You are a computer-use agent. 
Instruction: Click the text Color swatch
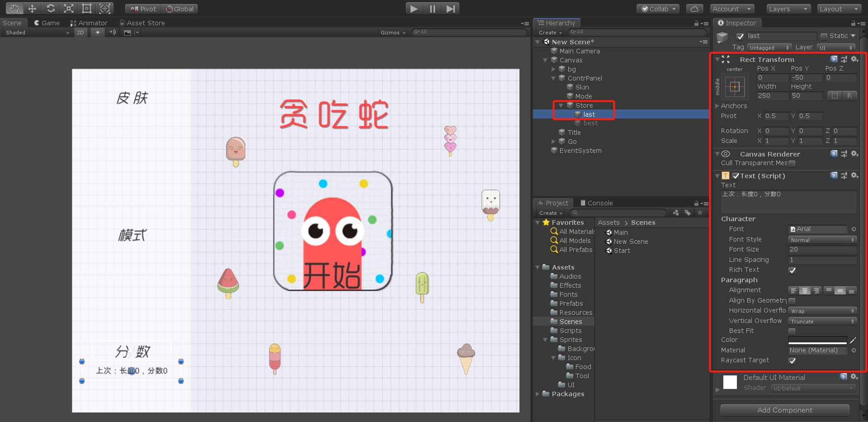(817, 340)
